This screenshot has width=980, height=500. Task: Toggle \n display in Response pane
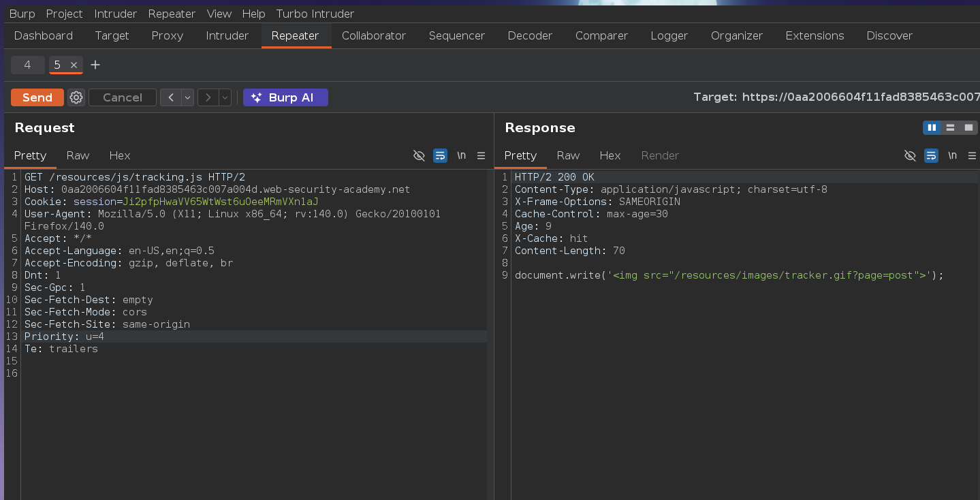(x=952, y=155)
